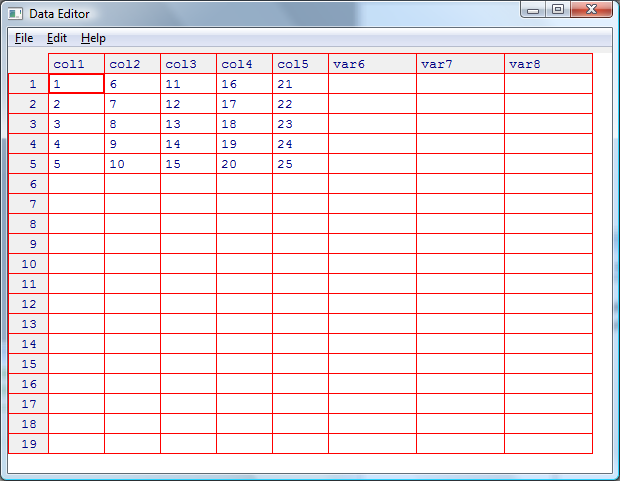Select row header 7
This screenshot has height=481, width=620.
click(x=28, y=204)
